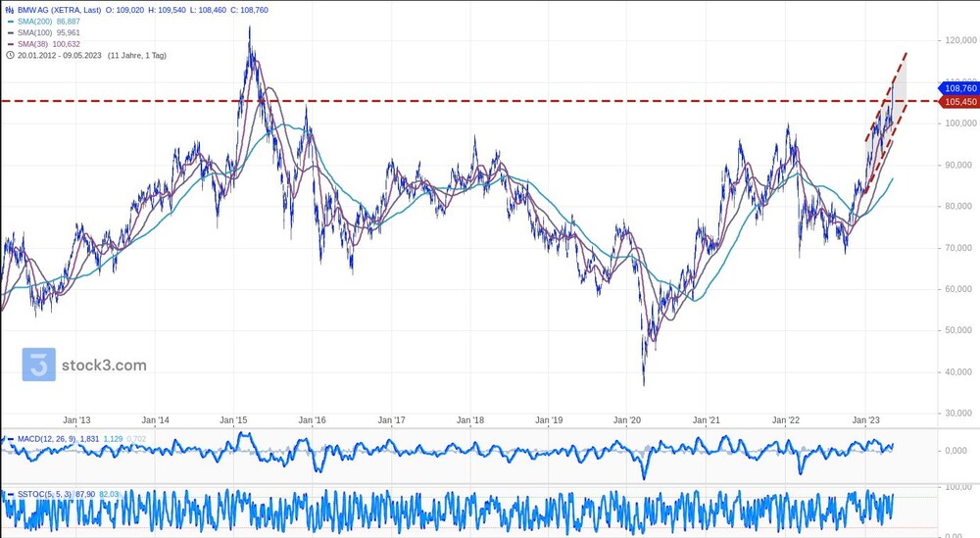Click the open value O: 109,020
980x538 pixels.
[x=124, y=10]
